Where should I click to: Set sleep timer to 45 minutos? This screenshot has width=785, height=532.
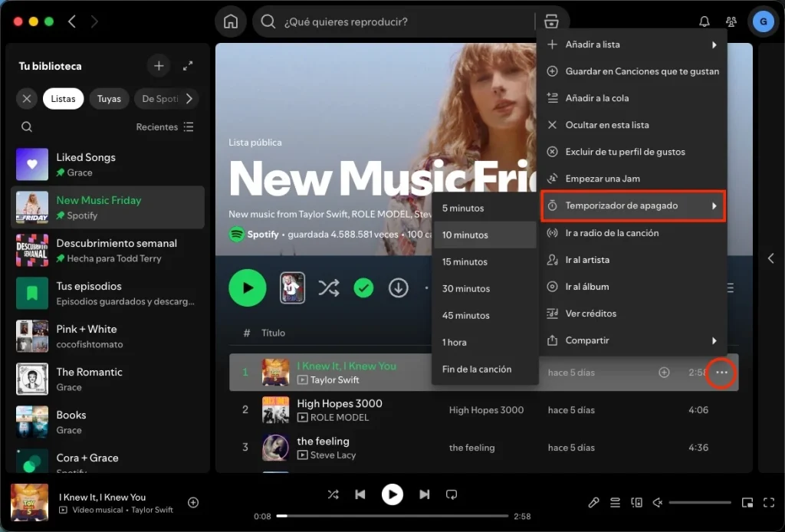(485, 315)
